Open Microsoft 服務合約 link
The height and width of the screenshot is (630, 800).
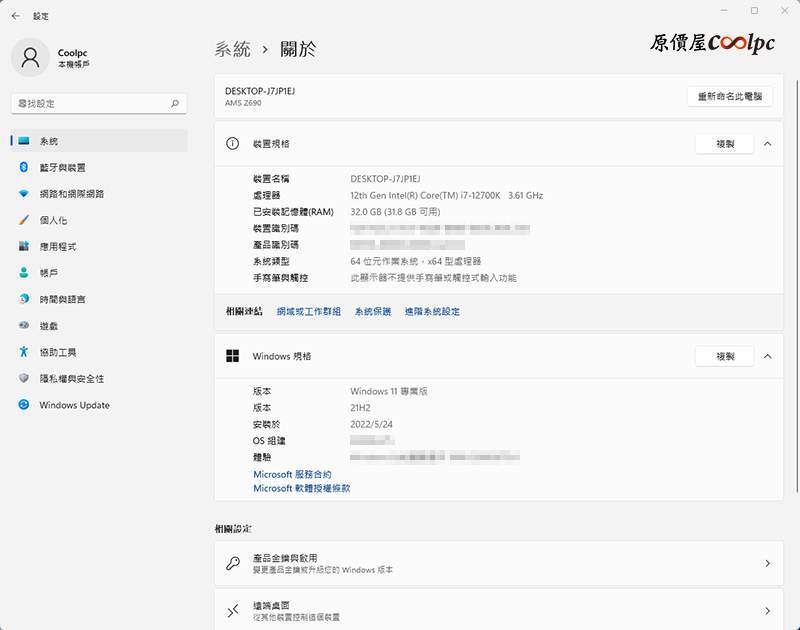pyautogui.click(x=292, y=474)
